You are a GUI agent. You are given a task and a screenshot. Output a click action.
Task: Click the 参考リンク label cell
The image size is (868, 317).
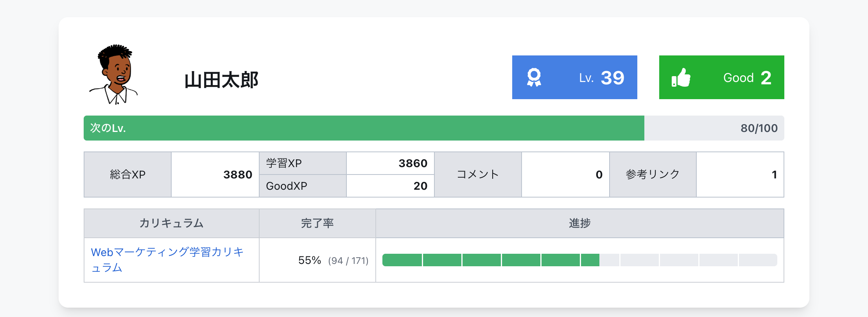point(653,175)
